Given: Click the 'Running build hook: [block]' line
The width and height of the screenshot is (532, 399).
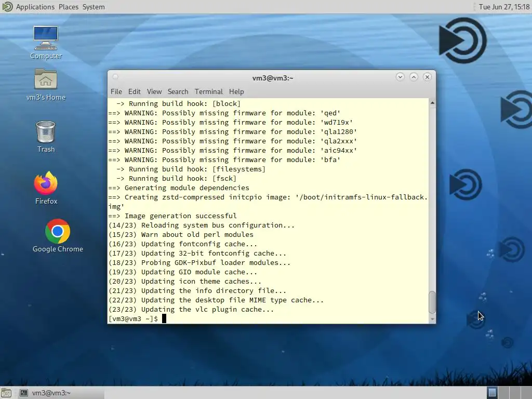Looking at the screenshot, I should coord(179,103).
